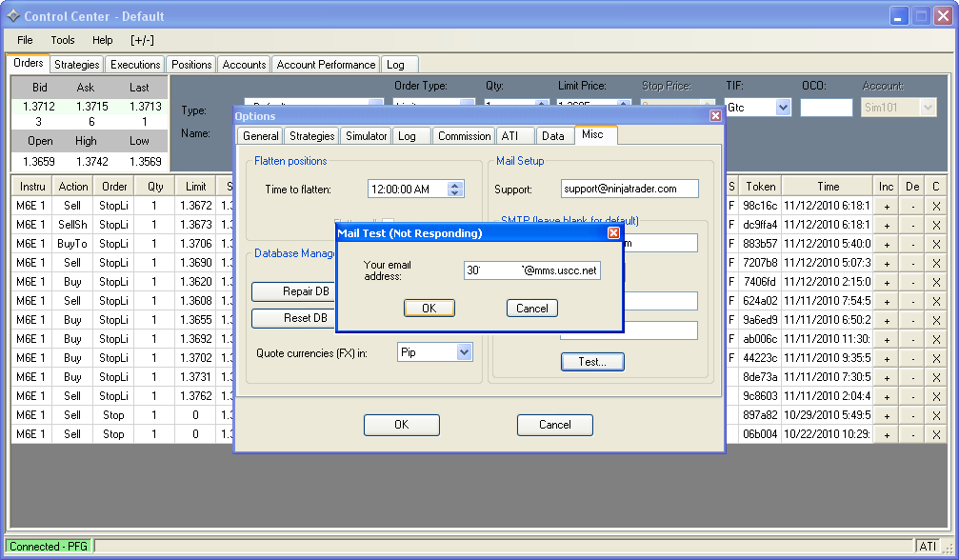Image resolution: width=959 pixels, height=560 pixels.
Task: Close the Mail Test dialog with X
Action: coord(613,233)
